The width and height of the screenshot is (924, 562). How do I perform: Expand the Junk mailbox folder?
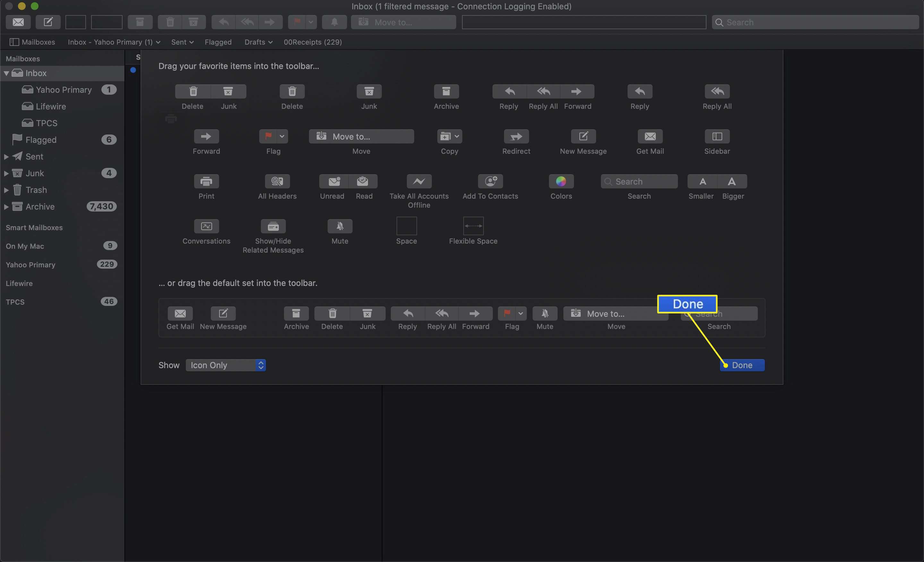tap(7, 173)
